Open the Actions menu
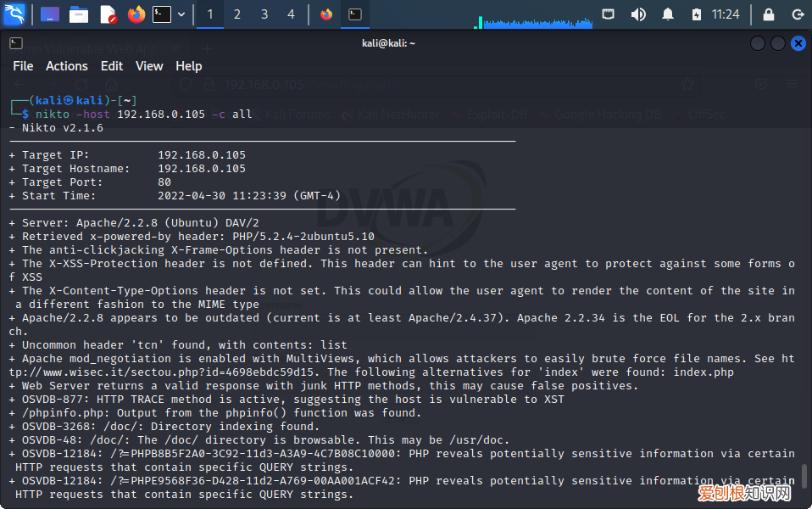Image resolution: width=812 pixels, height=509 pixels. 66,66
